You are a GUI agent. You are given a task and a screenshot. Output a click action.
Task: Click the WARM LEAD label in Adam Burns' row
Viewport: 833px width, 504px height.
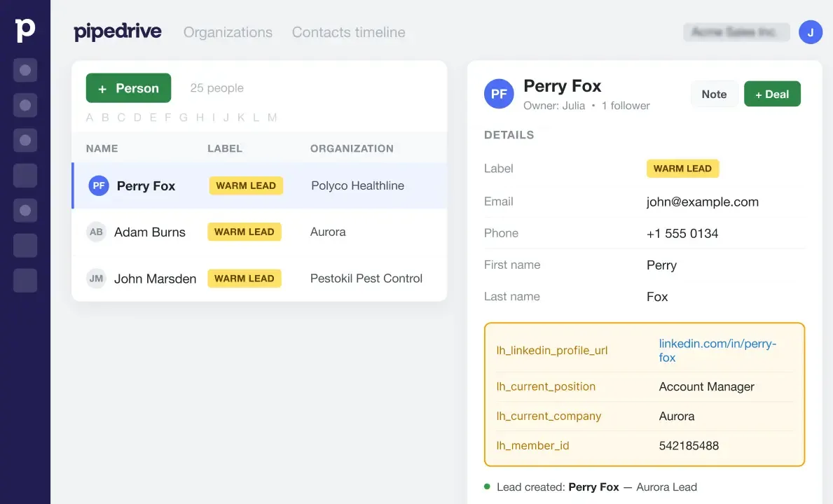click(245, 232)
